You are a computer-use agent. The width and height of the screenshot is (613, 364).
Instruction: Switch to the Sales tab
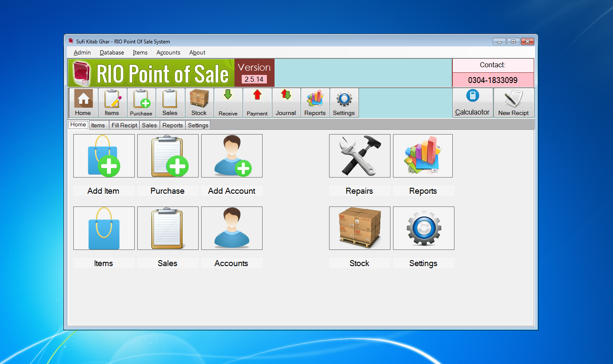[x=149, y=125]
